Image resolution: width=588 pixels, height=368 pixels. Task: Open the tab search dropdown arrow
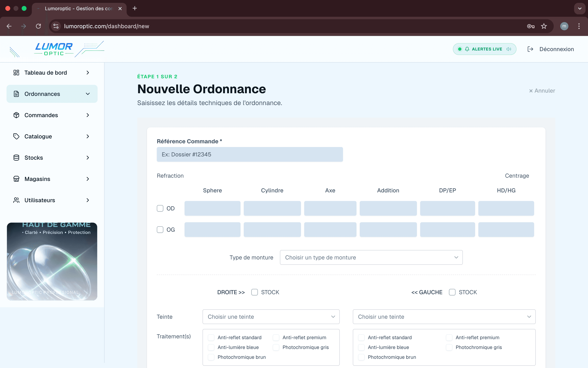(580, 9)
